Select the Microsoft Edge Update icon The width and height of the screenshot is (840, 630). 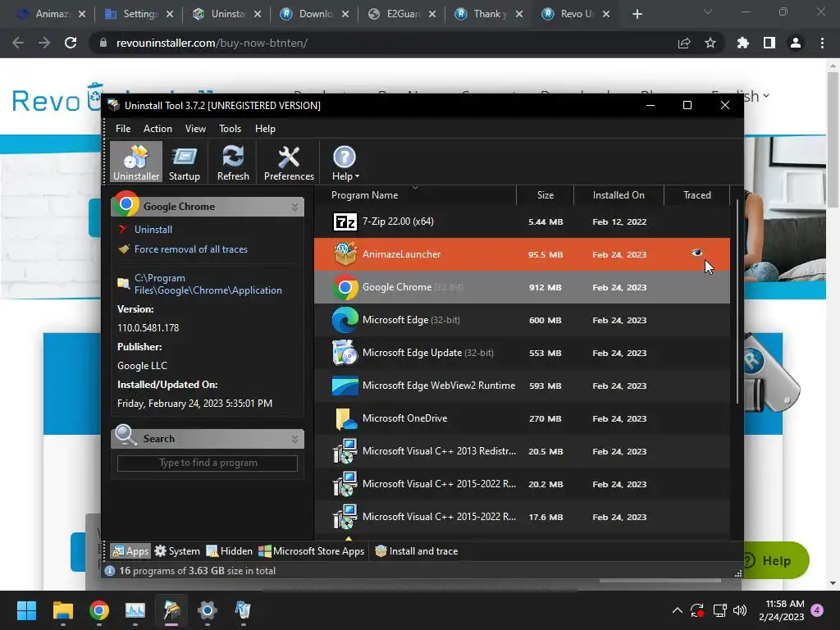coord(345,353)
